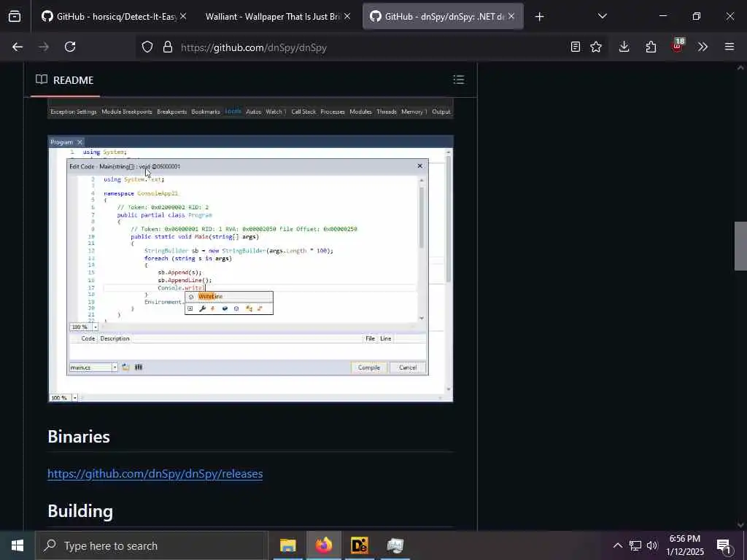Show hidden system tray icons
This screenshot has height=560, width=747.
click(617, 545)
